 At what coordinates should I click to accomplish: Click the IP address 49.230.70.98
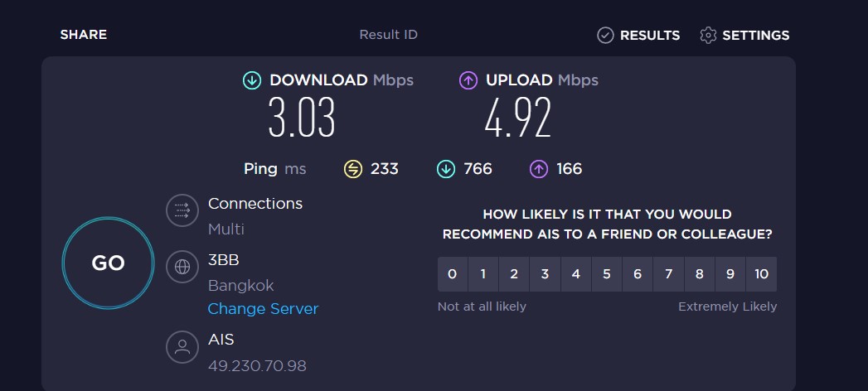point(257,365)
